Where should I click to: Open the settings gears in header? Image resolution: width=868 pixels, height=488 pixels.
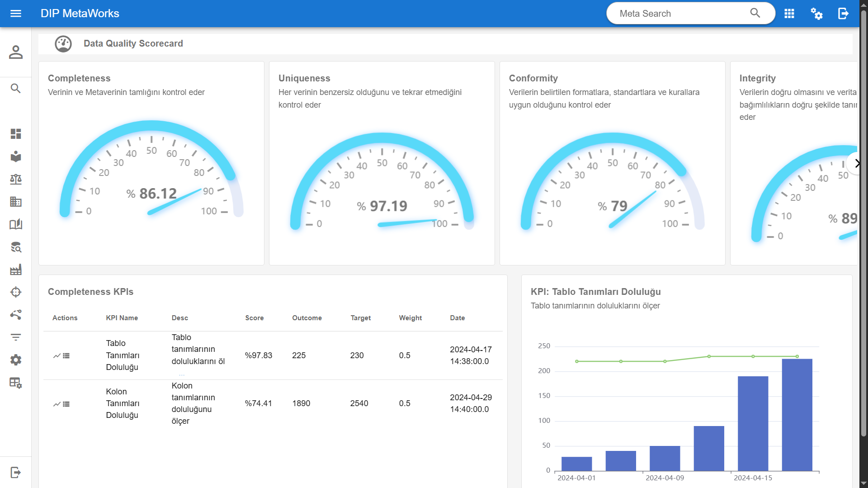[x=816, y=14]
